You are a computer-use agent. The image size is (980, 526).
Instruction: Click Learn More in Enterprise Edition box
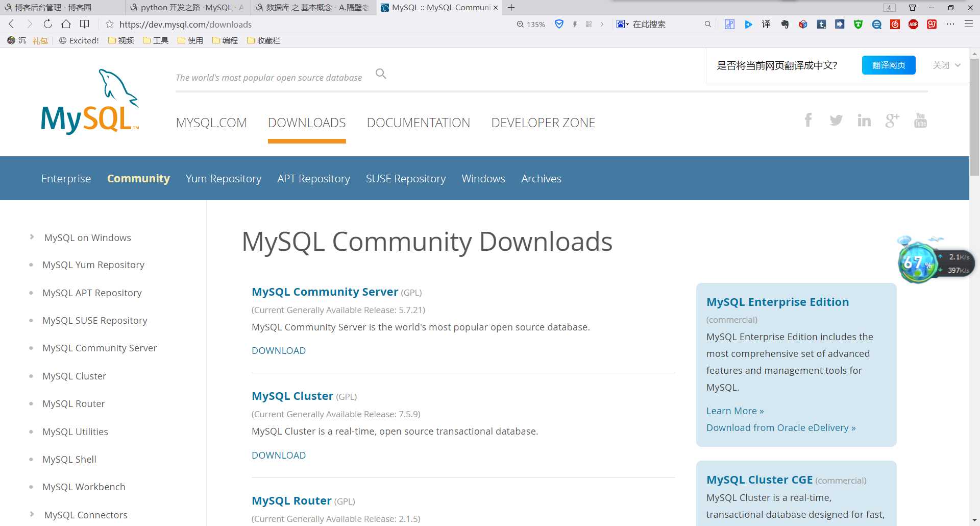735,411
